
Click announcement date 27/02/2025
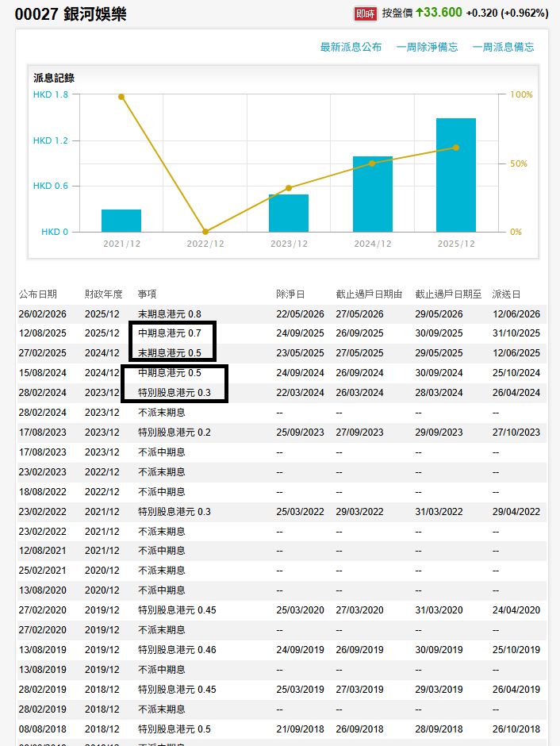(x=42, y=353)
